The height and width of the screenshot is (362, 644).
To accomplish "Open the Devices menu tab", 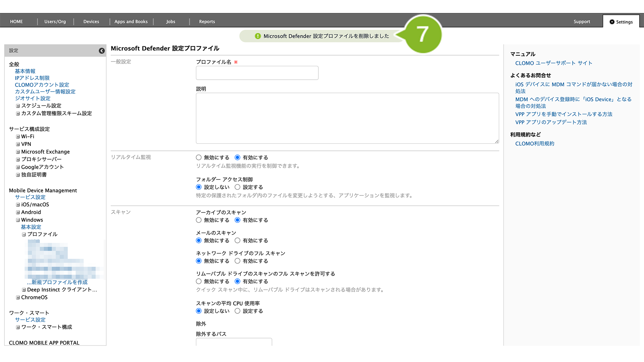I will (91, 22).
